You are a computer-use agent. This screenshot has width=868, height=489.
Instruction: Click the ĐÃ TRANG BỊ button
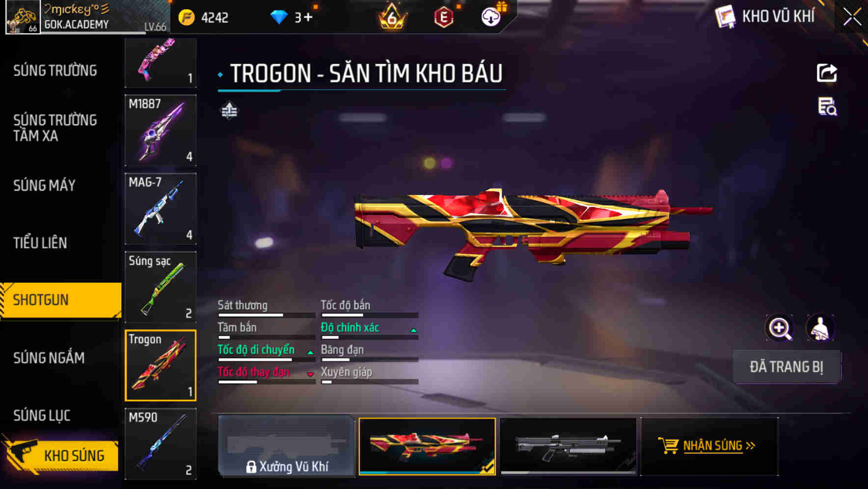[787, 367]
